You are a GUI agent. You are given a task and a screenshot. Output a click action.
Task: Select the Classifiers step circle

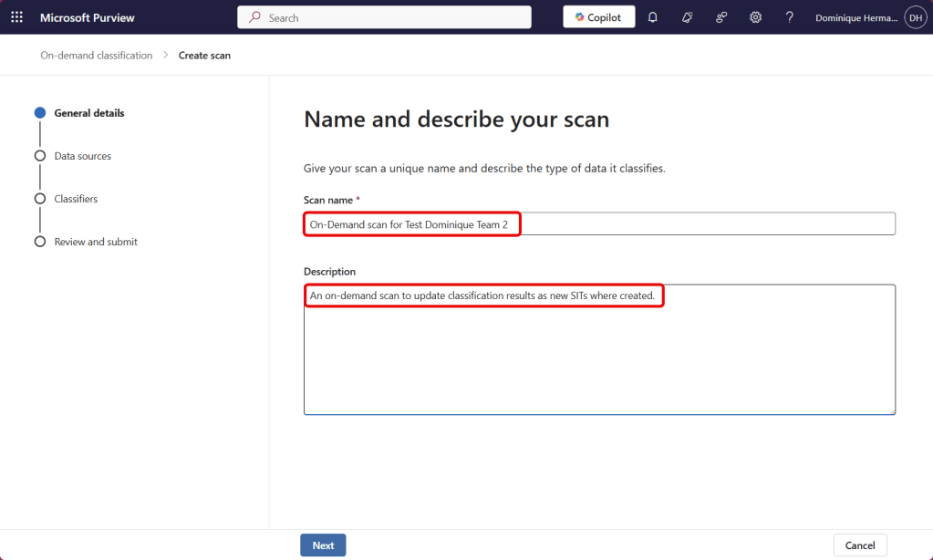39,199
